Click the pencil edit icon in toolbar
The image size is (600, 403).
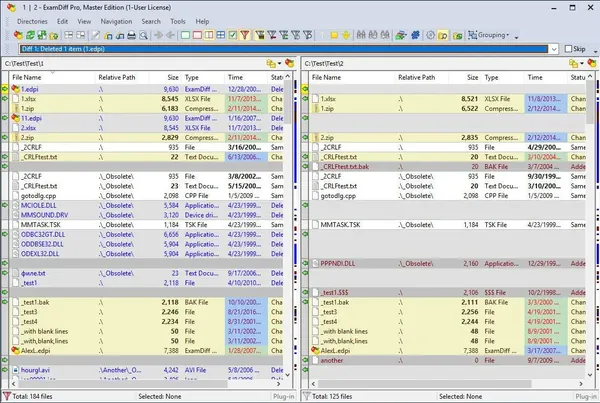(95, 36)
